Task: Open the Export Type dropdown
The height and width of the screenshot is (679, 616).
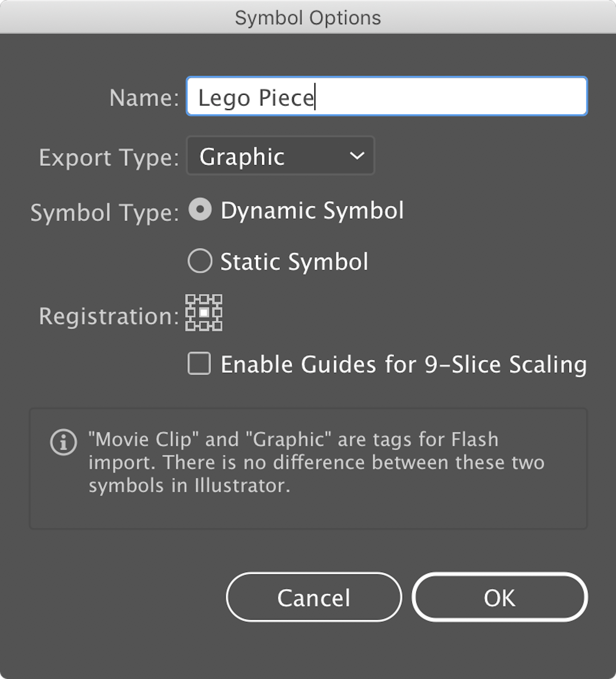Action: pos(280,156)
